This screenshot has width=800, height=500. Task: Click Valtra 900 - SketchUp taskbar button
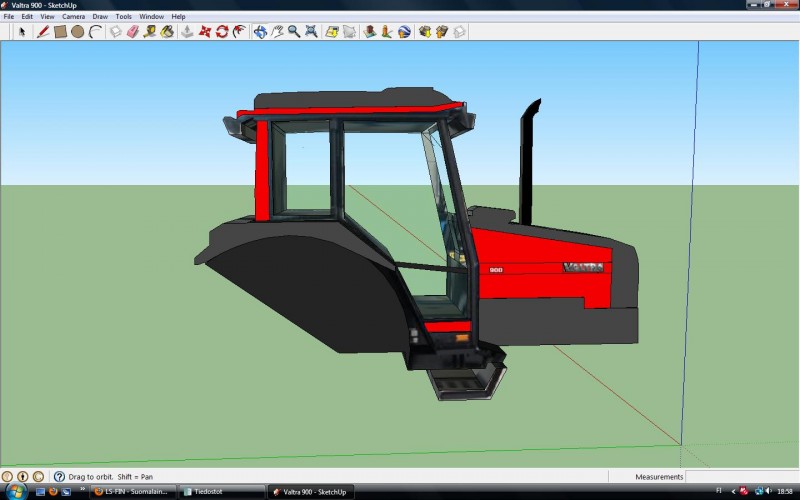(310, 492)
